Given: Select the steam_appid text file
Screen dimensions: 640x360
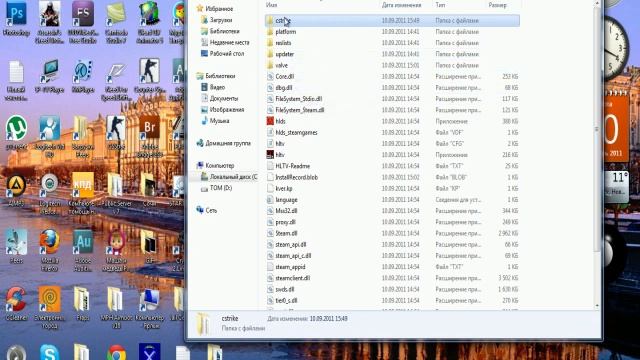Looking at the screenshot, I should click(290, 267).
